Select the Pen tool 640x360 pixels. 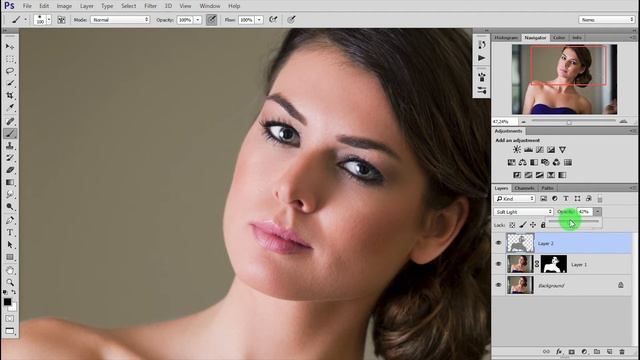[10, 220]
